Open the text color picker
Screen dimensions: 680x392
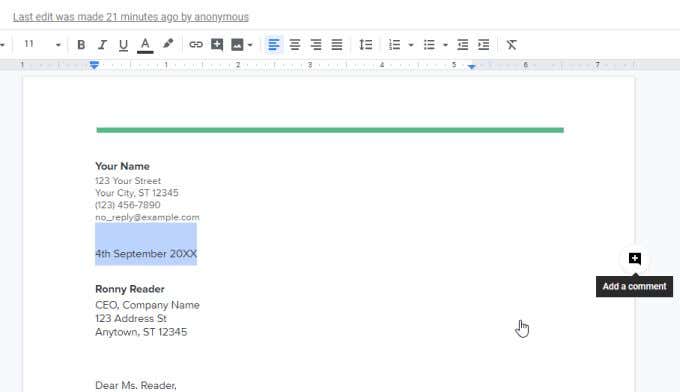tap(145, 45)
